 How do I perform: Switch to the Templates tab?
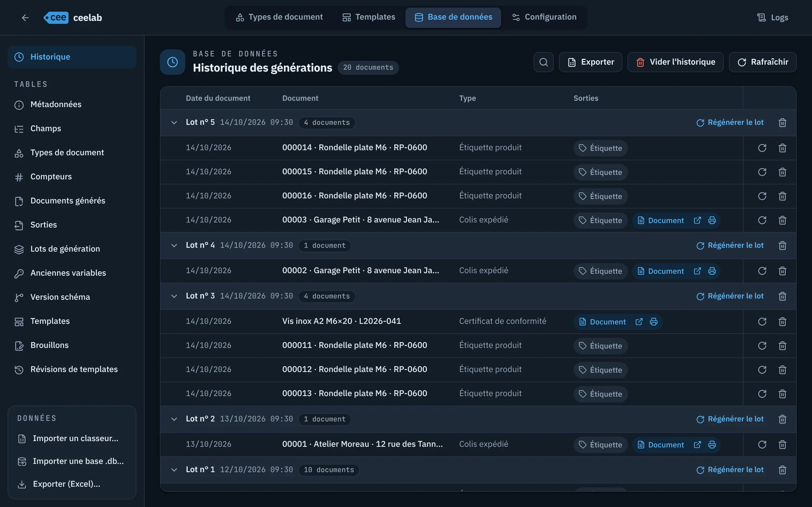tap(369, 17)
